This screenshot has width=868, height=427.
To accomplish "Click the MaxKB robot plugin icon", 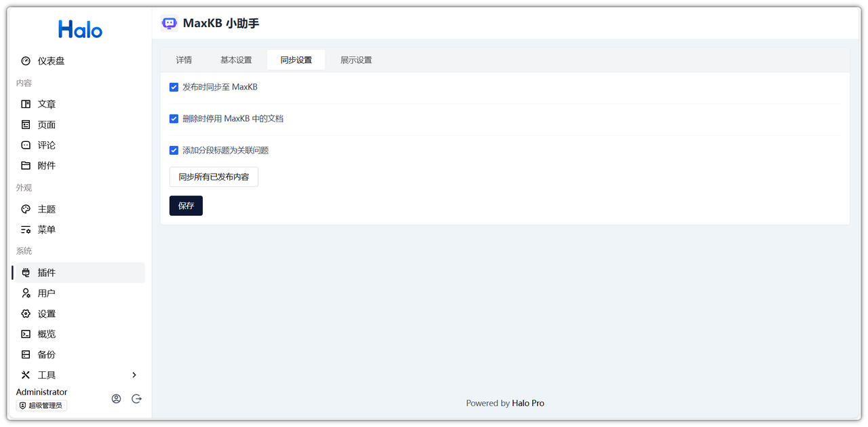I will tap(170, 24).
